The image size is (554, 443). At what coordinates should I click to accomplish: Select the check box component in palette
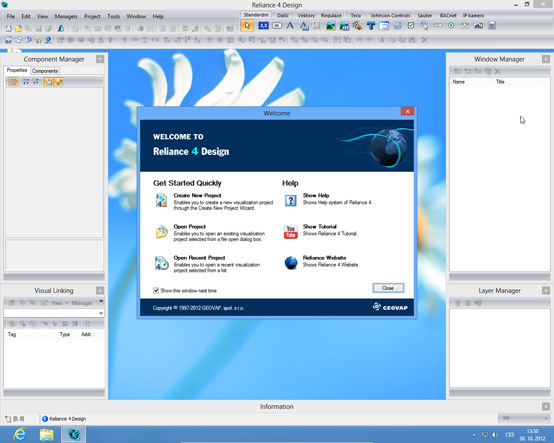tap(411, 25)
